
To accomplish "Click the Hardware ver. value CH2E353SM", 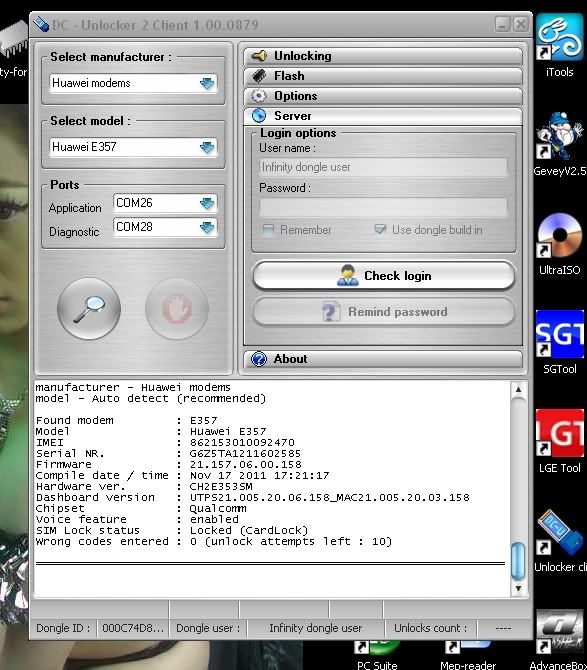I will pyautogui.click(x=221, y=487).
